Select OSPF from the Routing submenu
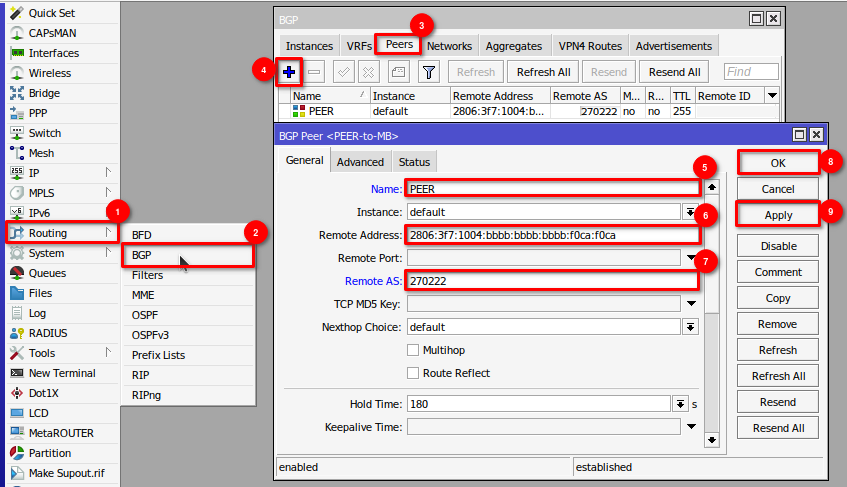Image resolution: width=847 pixels, height=487 pixels. coord(147,315)
